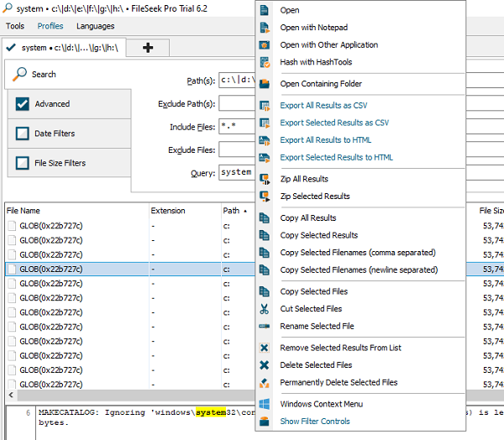Enable the File Size Filters checkbox
This screenshot has width=504, height=440.
click(23, 163)
